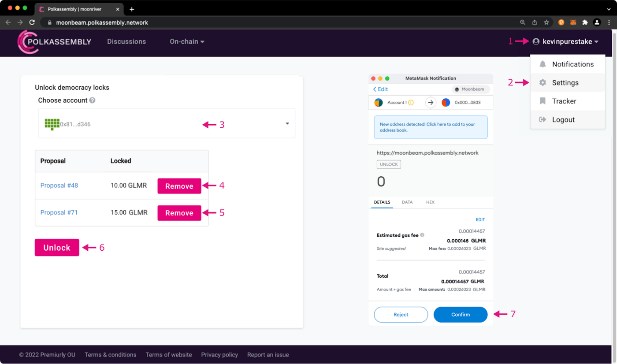617x364 pixels.
Task: Switch to DATA tab in MetaMask
Action: pyautogui.click(x=407, y=202)
